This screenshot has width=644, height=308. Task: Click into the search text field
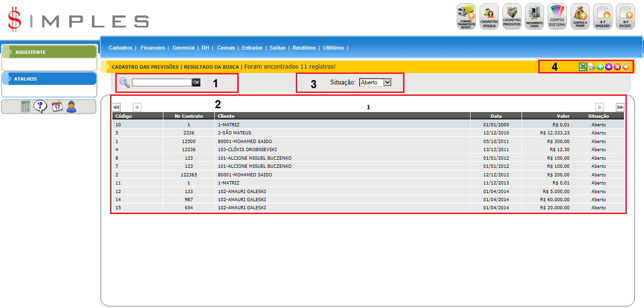(x=161, y=82)
